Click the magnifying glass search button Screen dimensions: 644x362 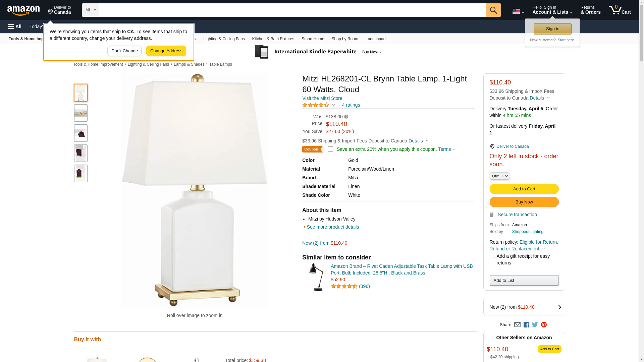493,10
